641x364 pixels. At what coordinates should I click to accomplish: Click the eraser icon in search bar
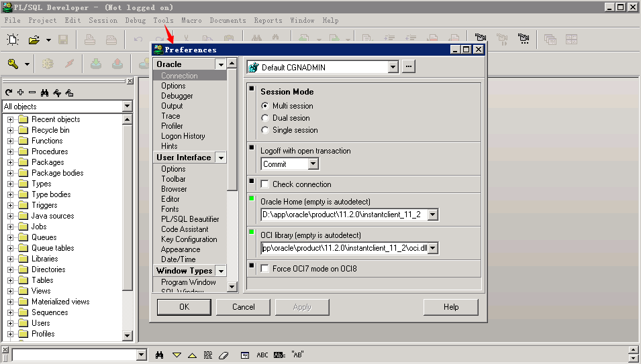[224, 355]
